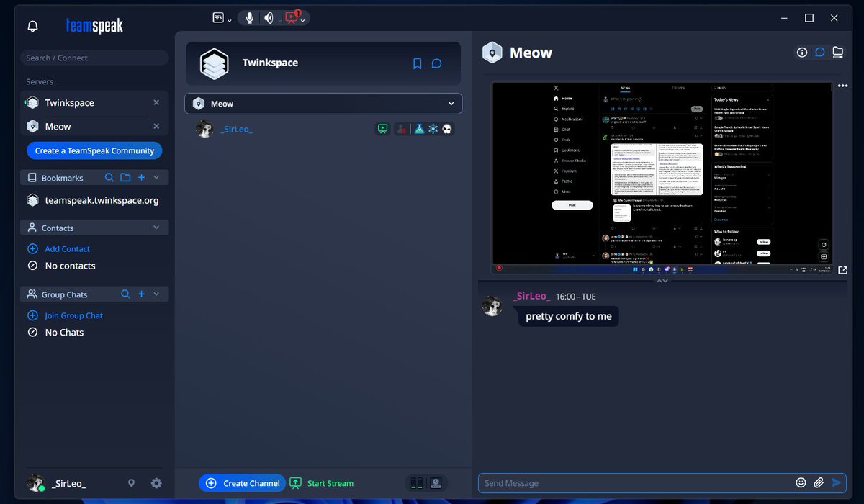Open the Twinkspace server chat icon
The height and width of the screenshot is (504, 864).
pos(436,63)
